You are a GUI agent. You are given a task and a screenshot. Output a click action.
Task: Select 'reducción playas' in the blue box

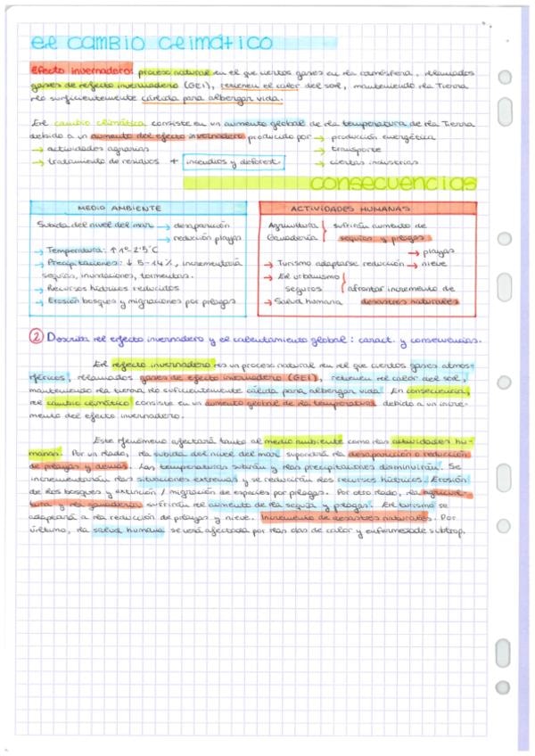pos(207,238)
